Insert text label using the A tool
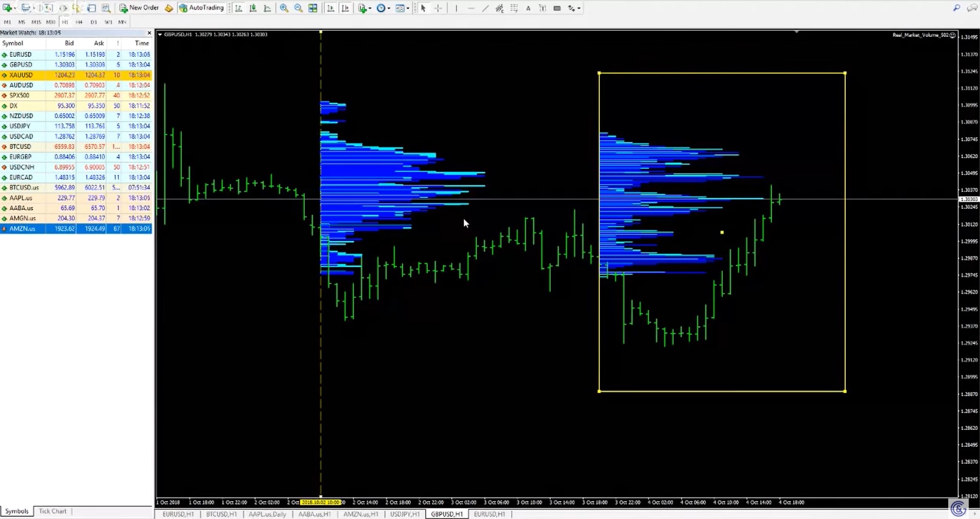 click(528, 8)
